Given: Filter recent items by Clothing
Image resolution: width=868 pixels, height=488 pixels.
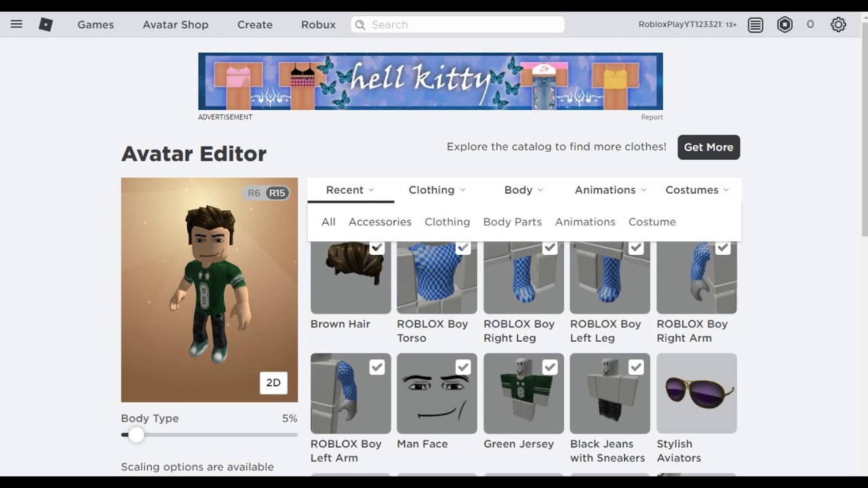Looking at the screenshot, I should 447,222.
